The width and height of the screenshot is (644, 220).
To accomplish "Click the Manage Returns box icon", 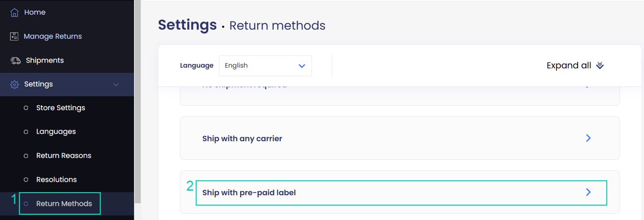I will (x=15, y=36).
